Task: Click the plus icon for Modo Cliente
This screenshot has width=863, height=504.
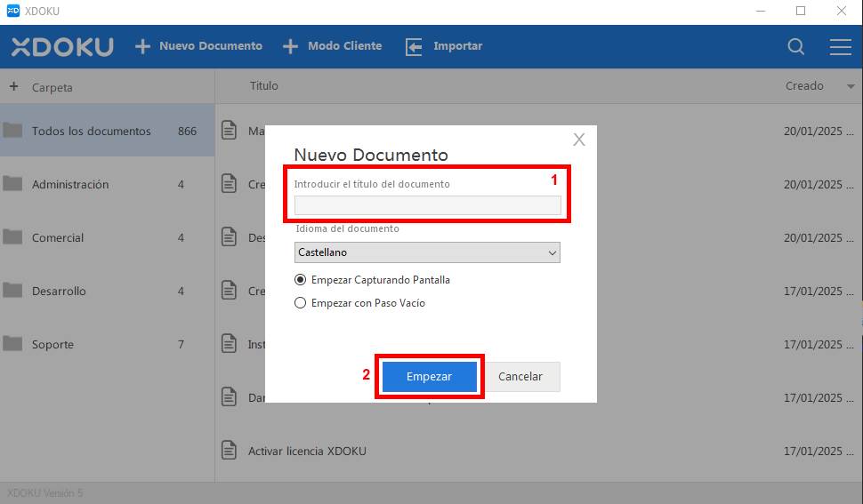Action: pos(290,46)
